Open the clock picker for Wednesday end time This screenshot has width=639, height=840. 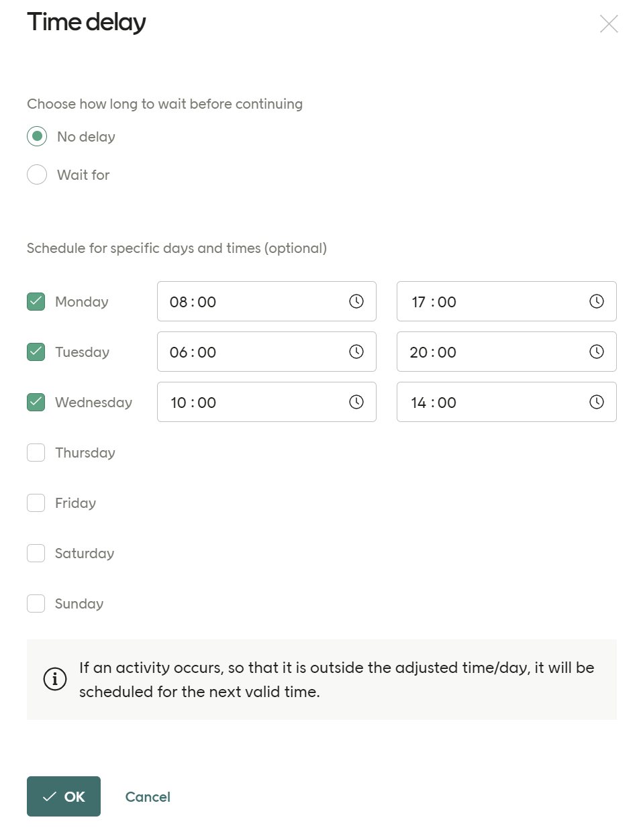coord(596,402)
